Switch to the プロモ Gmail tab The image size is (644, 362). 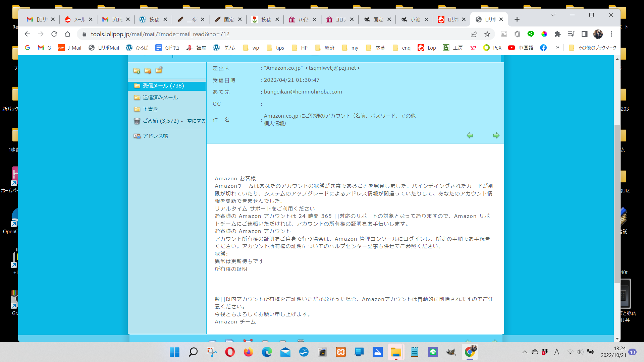(116, 19)
